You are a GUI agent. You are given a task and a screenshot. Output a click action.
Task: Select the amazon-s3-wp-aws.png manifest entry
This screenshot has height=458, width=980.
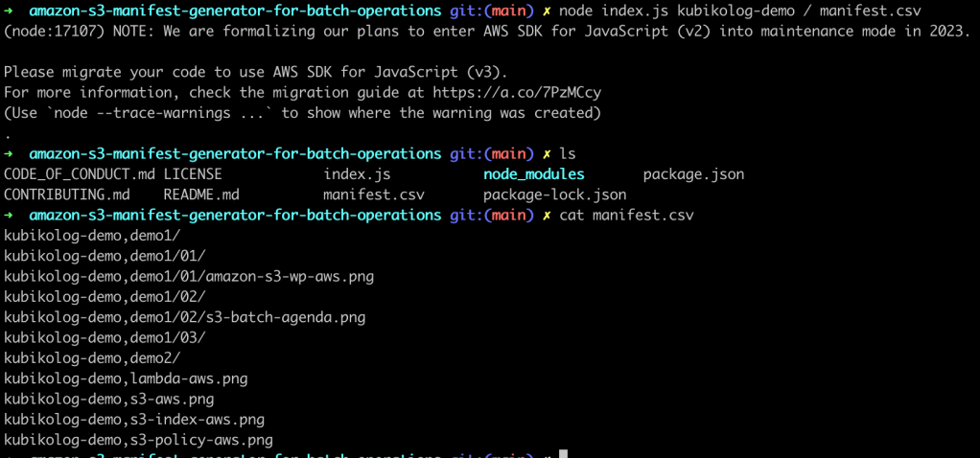(x=189, y=276)
